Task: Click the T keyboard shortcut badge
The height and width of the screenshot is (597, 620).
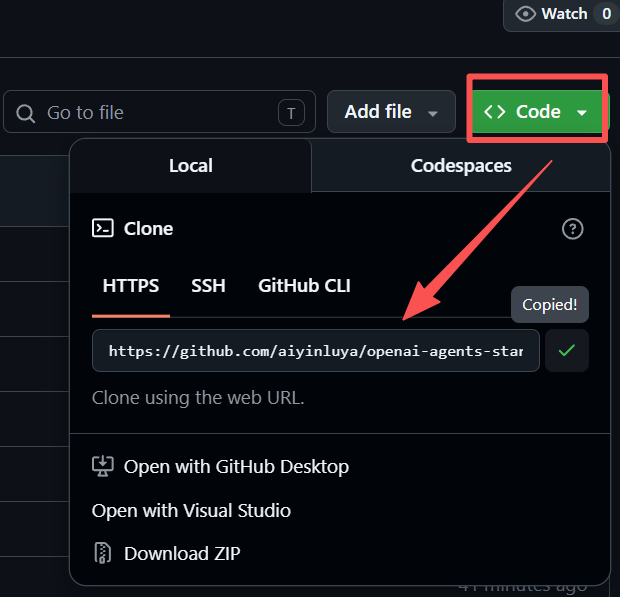Action: tap(291, 113)
